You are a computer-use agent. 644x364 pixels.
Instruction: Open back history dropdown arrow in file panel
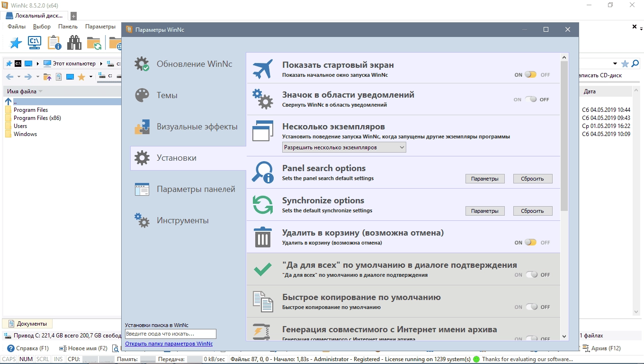point(19,77)
